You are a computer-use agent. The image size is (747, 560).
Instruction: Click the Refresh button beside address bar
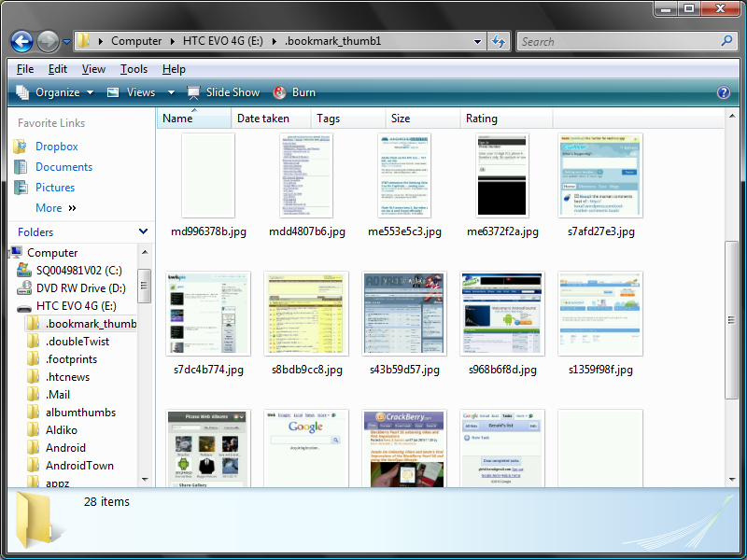(499, 41)
